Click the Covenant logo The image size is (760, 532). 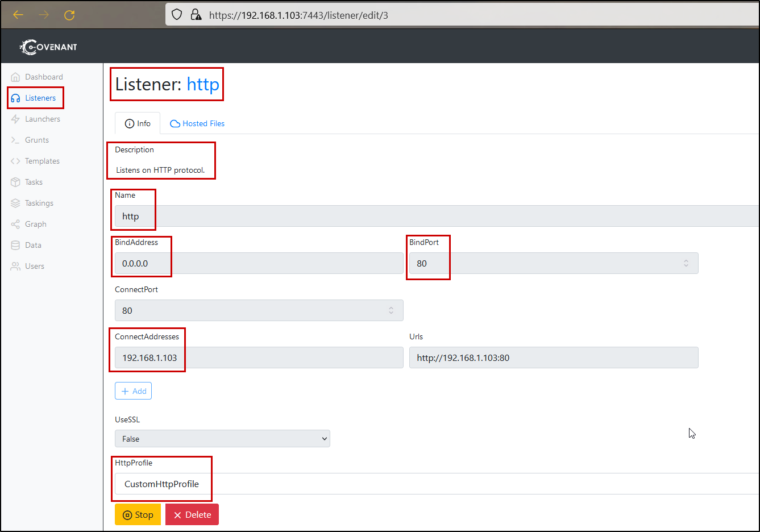point(48,47)
